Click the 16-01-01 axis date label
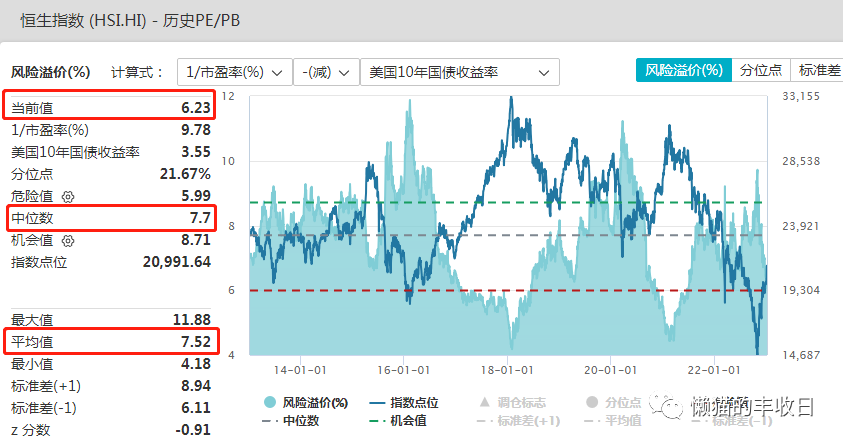The width and height of the screenshot is (843, 444). 403,370
